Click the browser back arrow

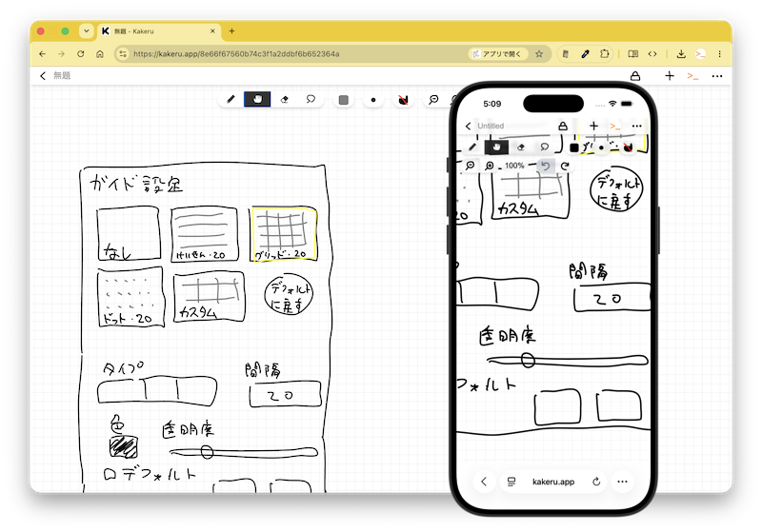click(42, 54)
